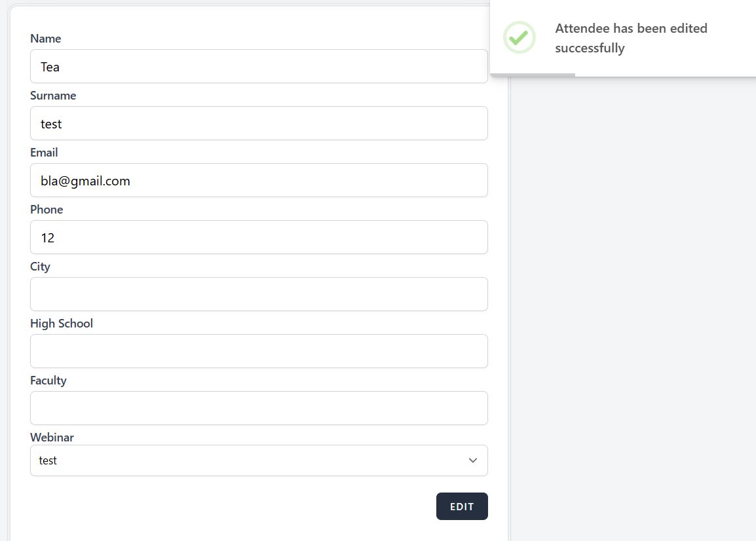The width and height of the screenshot is (756, 541).
Task: Click the empty High School field
Action: pos(259,351)
